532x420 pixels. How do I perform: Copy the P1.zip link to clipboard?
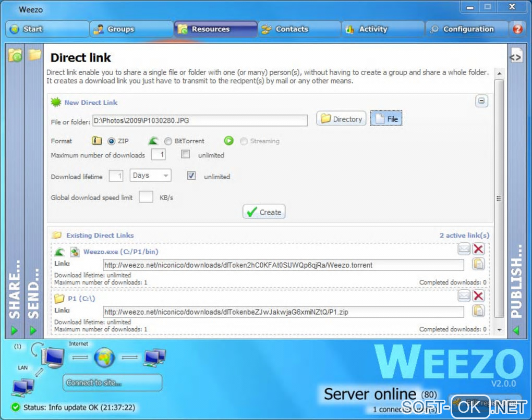pyautogui.click(x=478, y=311)
